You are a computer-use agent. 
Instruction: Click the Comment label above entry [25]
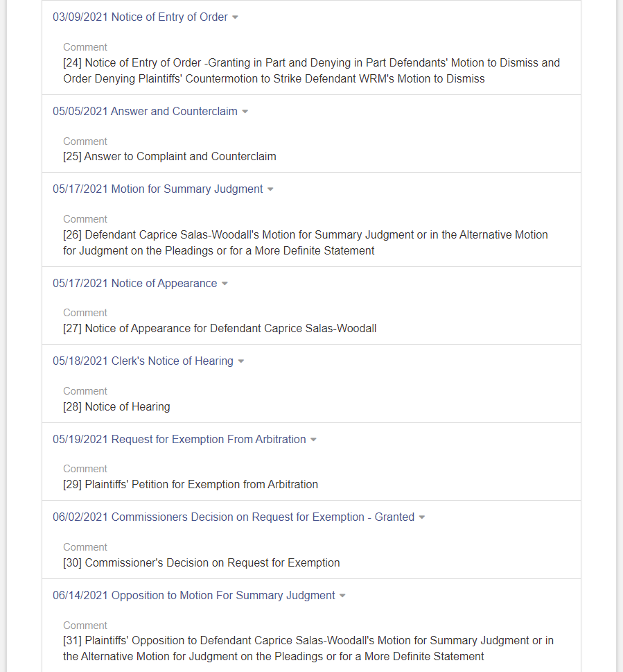[85, 141]
